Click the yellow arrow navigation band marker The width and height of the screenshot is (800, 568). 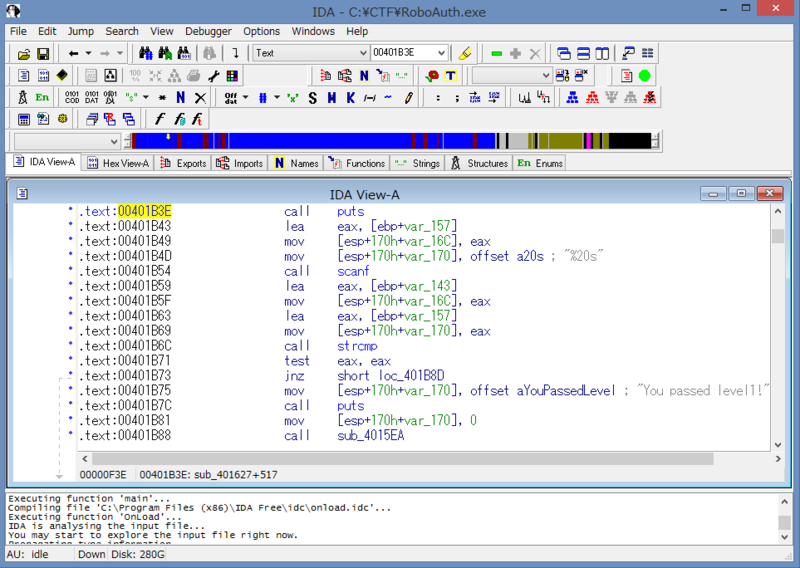tap(168, 137)
